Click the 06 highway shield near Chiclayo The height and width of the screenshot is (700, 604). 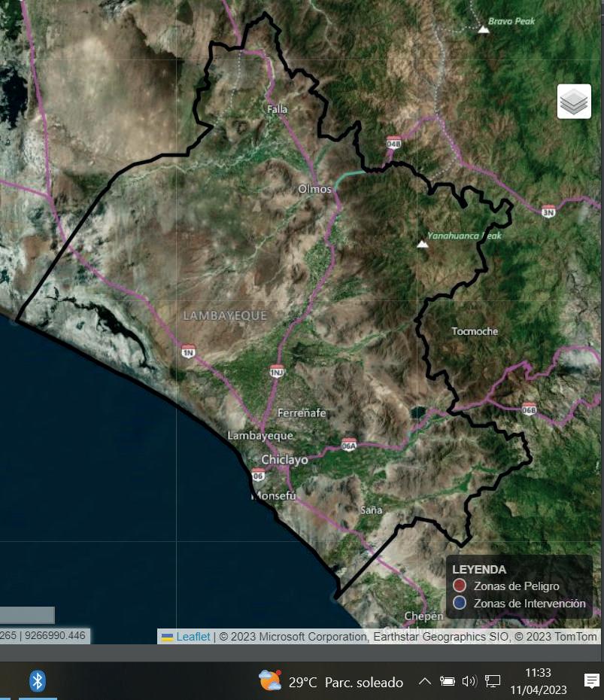258,475
